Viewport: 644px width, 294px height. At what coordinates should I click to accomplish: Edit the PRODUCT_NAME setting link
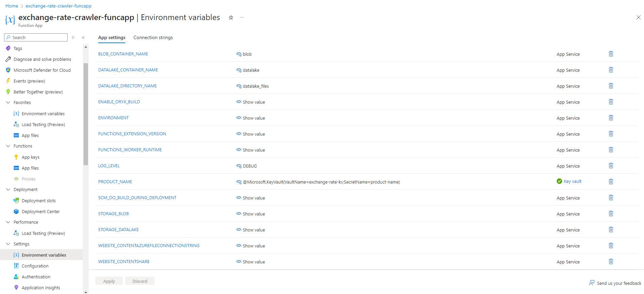(115, 182)
